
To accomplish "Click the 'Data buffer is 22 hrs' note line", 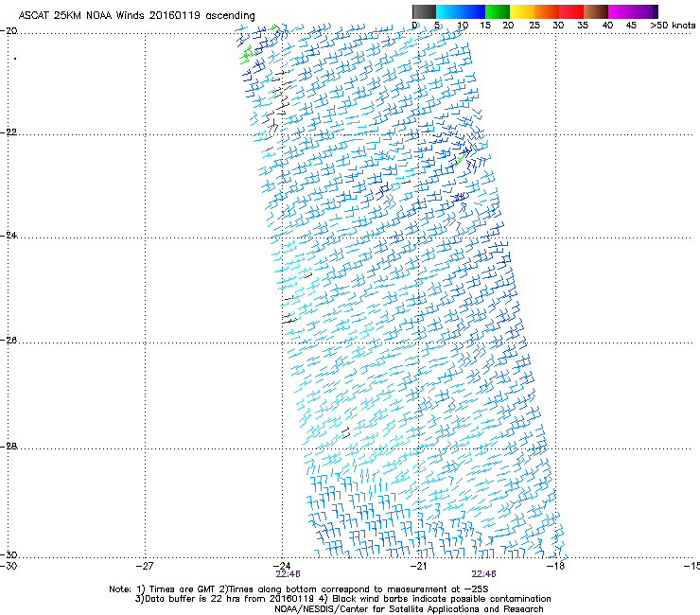I will [x=342, y=599].
